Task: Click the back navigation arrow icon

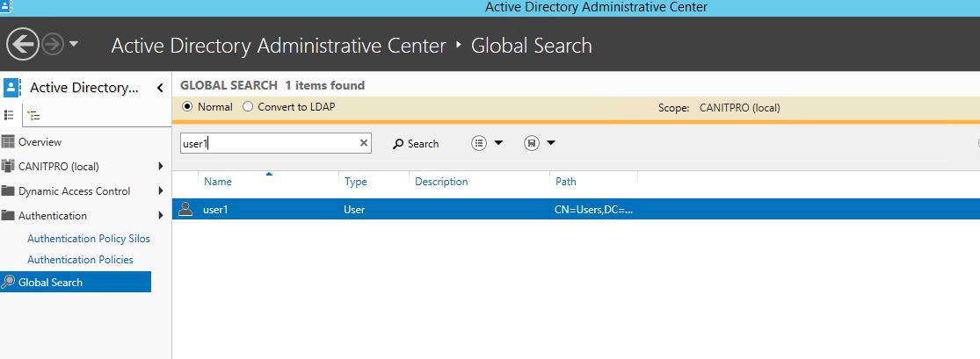Action: point(23,45)
